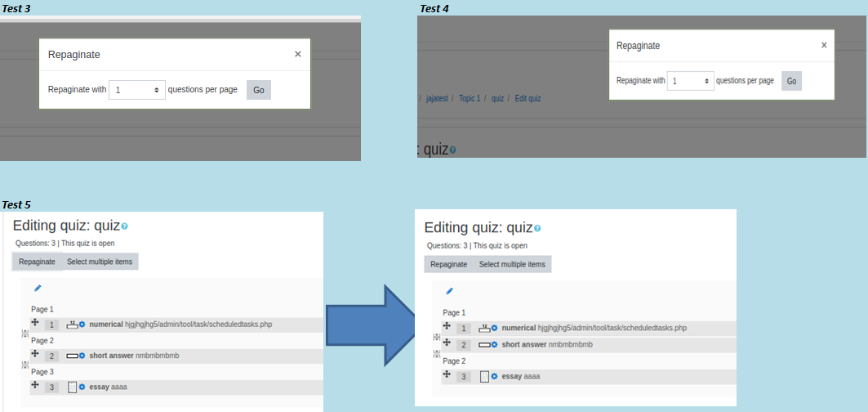Open short answer question link under Page 2

134,356
